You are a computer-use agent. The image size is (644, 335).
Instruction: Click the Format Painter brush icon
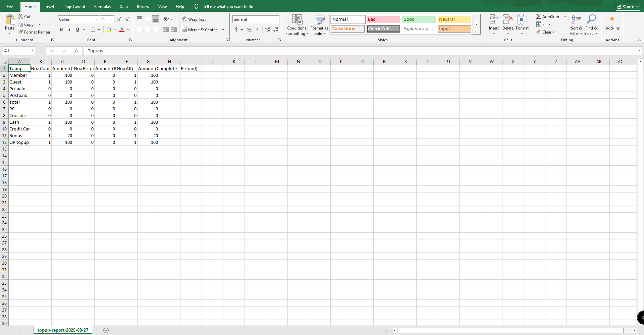click(20, 32)
